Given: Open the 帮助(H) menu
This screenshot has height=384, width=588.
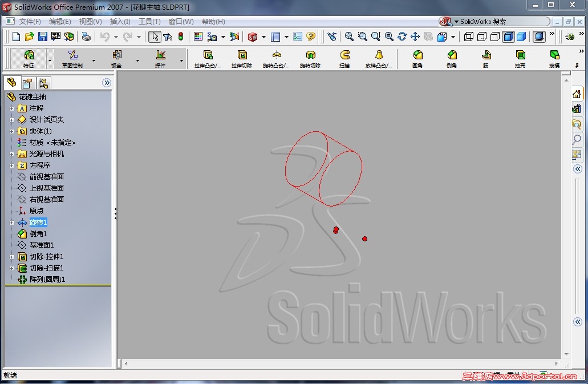Looking at the screenshot, I should (x=213, y=21).
